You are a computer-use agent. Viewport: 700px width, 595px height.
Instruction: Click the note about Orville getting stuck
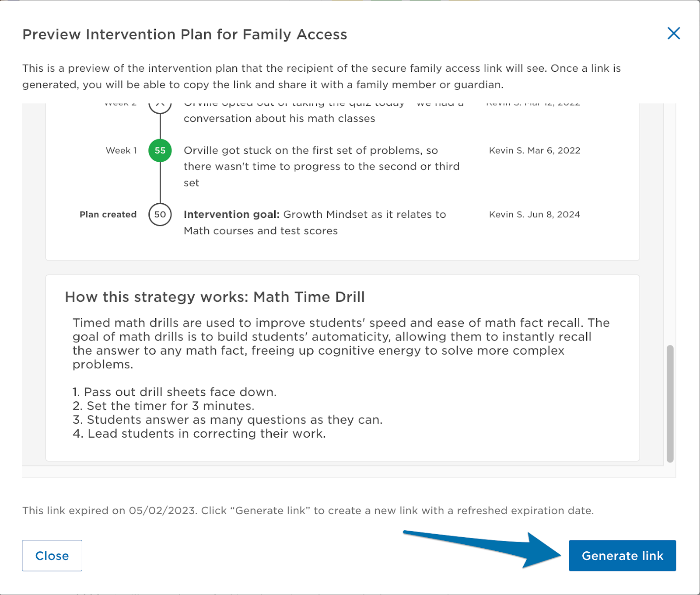coord(321,167)
